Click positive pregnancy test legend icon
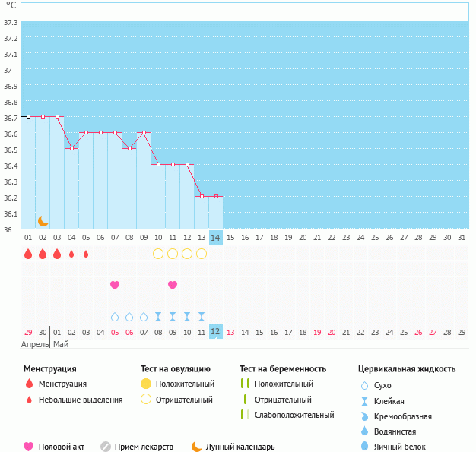Screen dimensions: 476x452 point(244,384)
